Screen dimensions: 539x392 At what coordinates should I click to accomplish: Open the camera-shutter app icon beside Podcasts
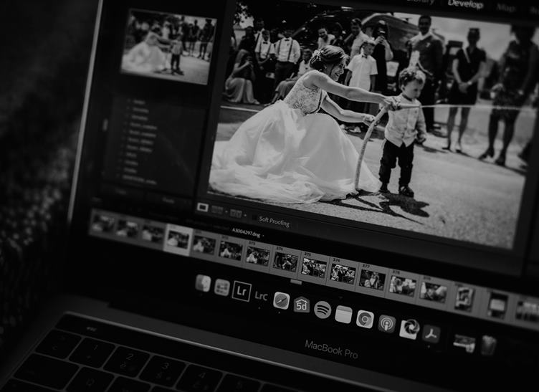pyautogui.click(x=409, y=329)
